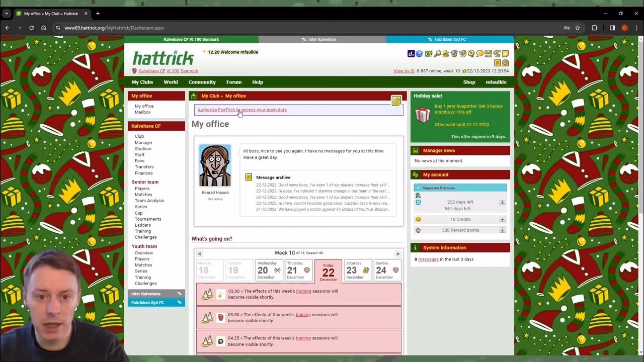Click the notepad icon in the My office header
644x362 pixels.
click(x=396, y=101)
